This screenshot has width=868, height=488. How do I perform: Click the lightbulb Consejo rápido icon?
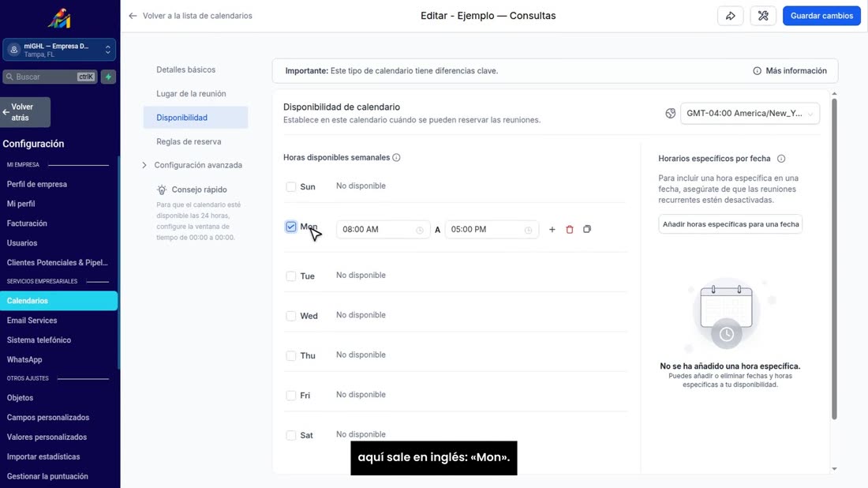click(x=162, y=190)
